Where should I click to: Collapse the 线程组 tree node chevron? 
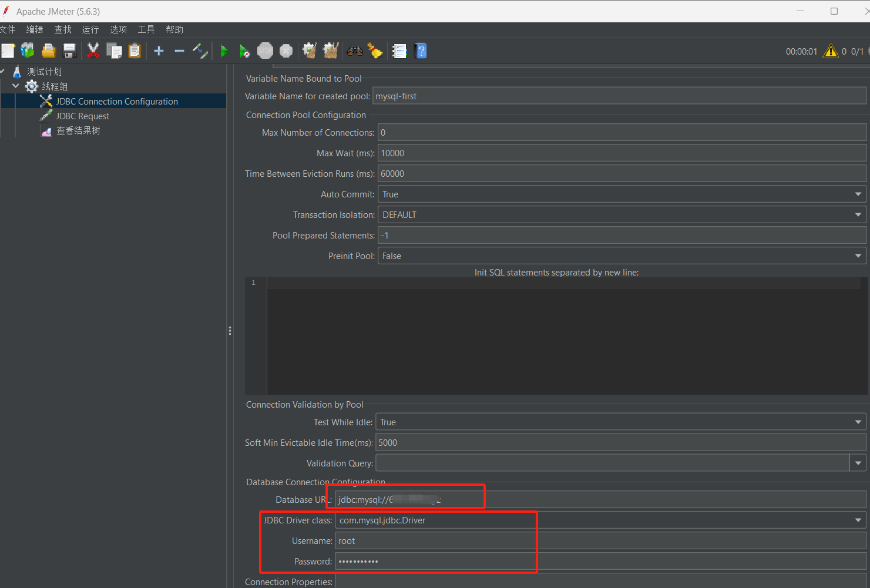(16, 86)
